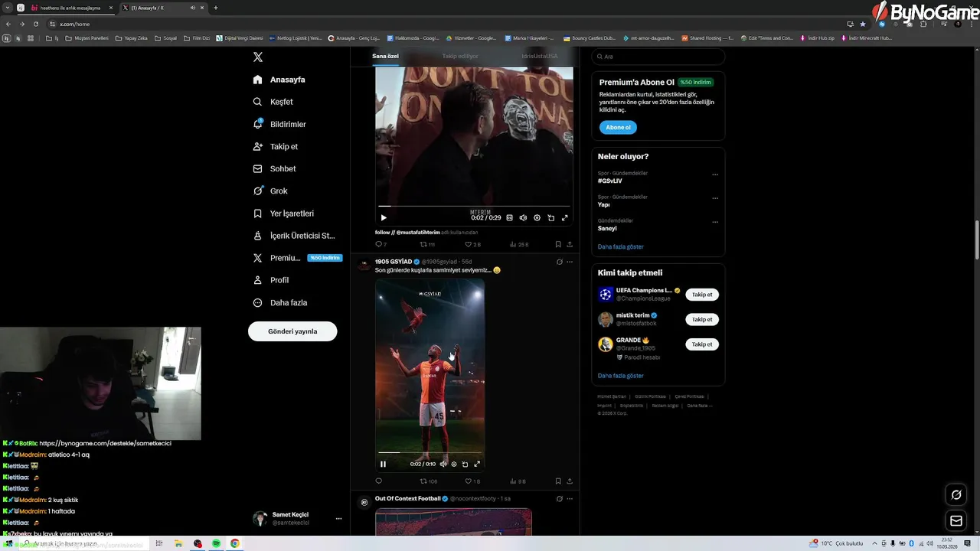Mute the 0:10 video volume
The width and height of the screenshot is (980, 551).
click(443, 464)
